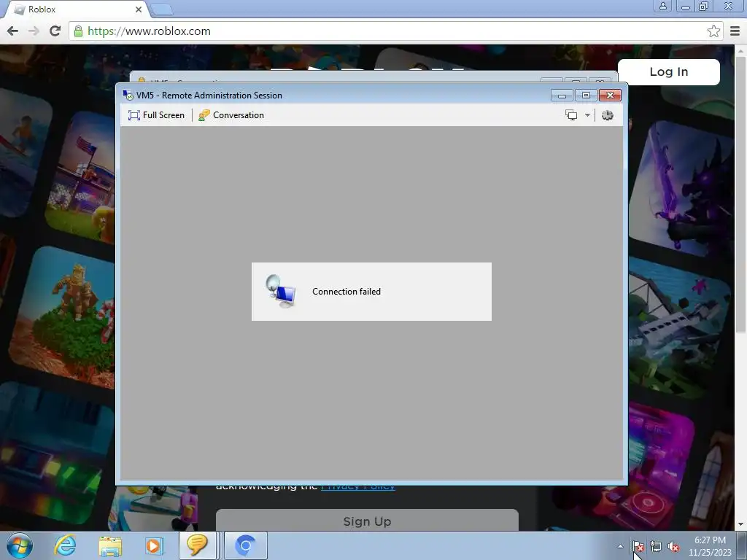Screen dimensions: 747x560
Task: Expand the display options dropdown arrow
Action: coord(587,115)
